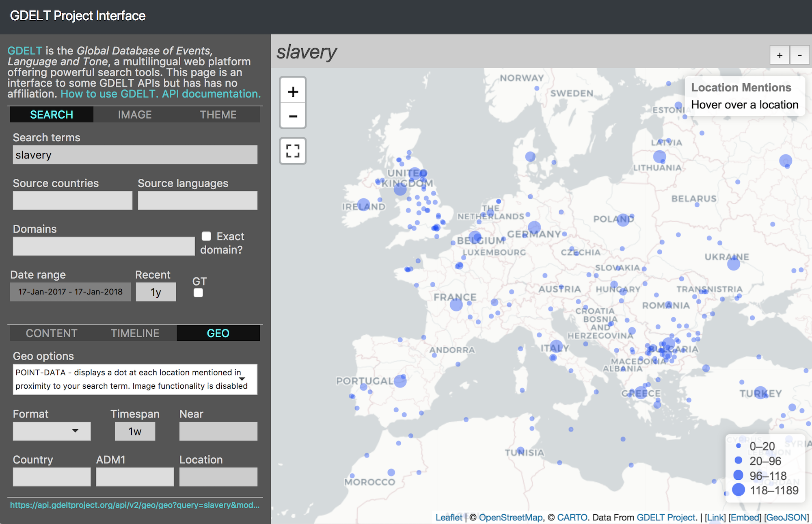Click the 118–1189 legend circle swatch
This screenshot has height=524, width=812.
click(x=739, y=490)
